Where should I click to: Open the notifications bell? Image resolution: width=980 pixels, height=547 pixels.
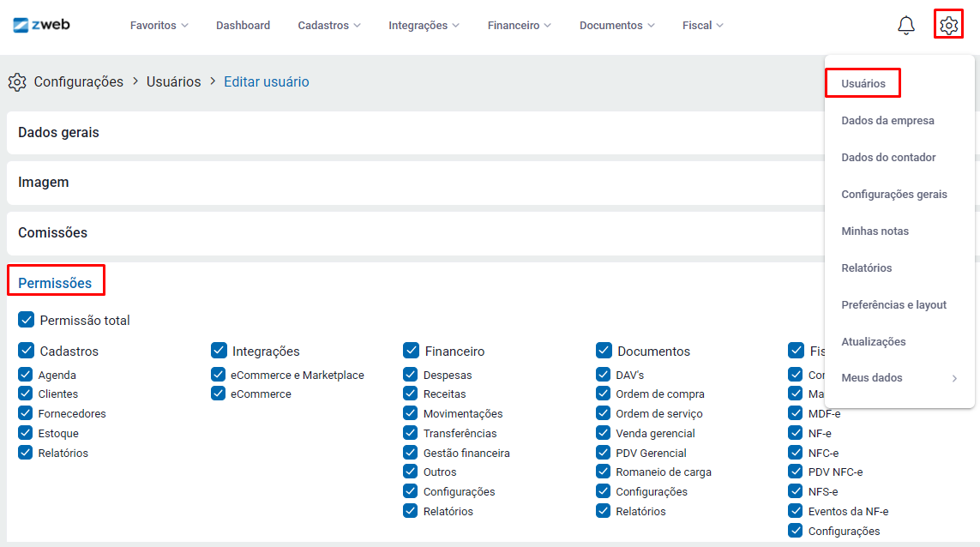click(x=905, y=26)
